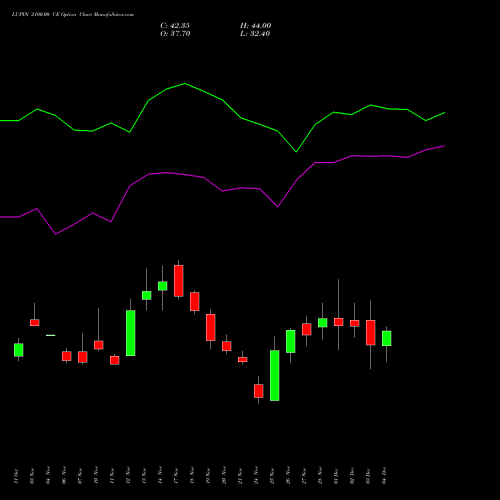Select the flat green candle above 04 Nov

(51, 335)
